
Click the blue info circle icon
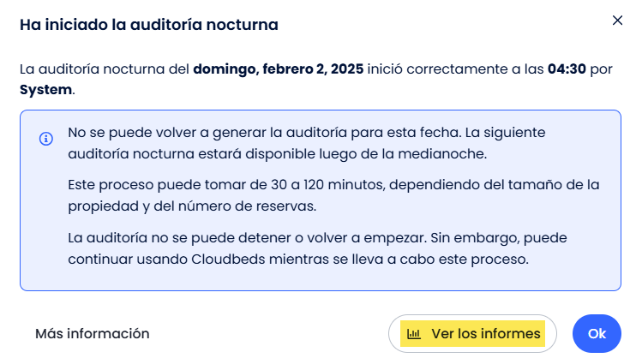46,139
